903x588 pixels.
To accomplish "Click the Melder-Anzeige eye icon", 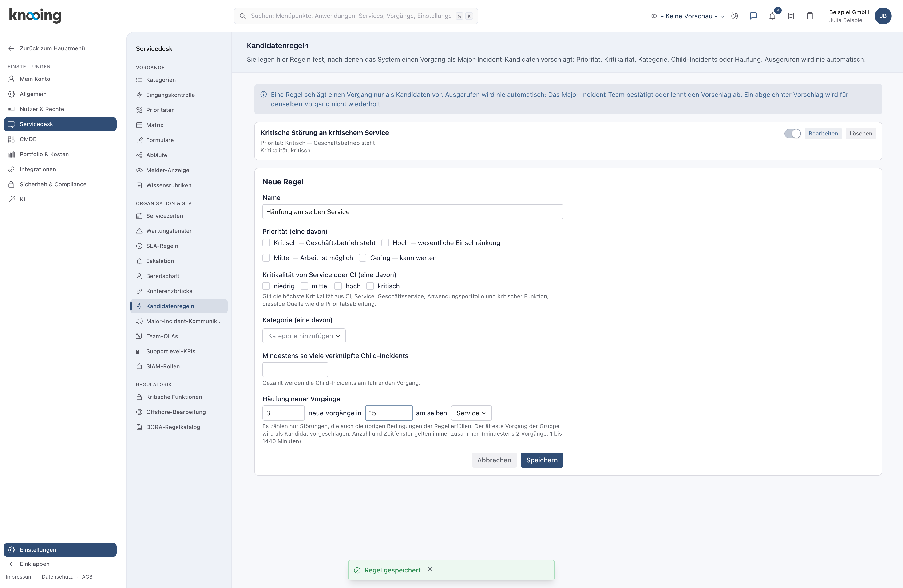I will 139,170.
